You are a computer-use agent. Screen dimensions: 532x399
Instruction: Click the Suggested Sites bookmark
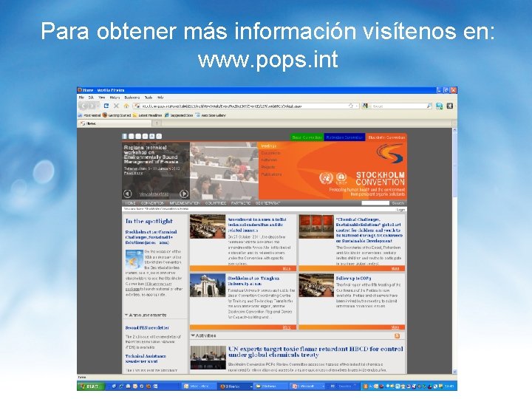tap(179, 115)
